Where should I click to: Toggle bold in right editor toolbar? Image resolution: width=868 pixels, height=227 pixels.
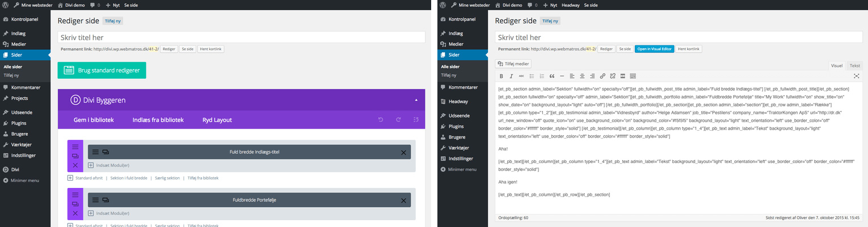pyautogui.click(x=501, y=76)
